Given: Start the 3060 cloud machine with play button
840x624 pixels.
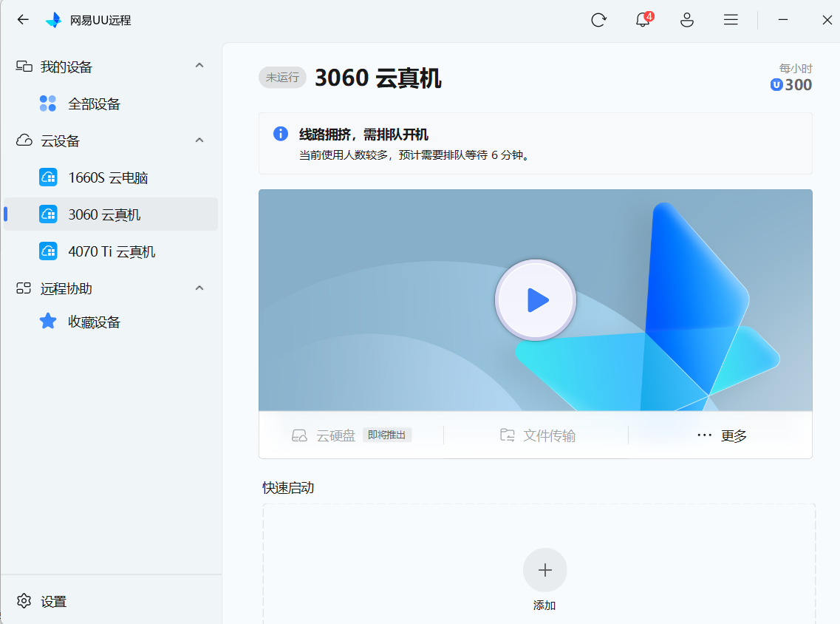Looking at the screenshot, I should [x=535, y=300].
